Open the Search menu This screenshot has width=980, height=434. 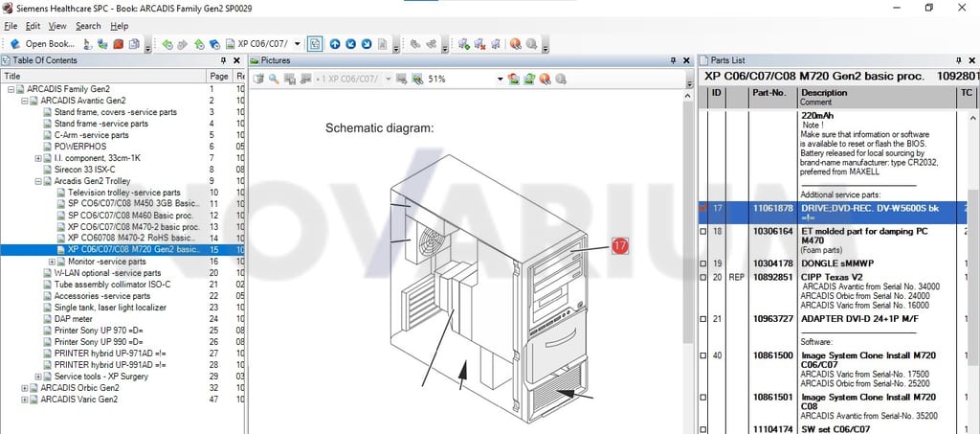(88, 26)
